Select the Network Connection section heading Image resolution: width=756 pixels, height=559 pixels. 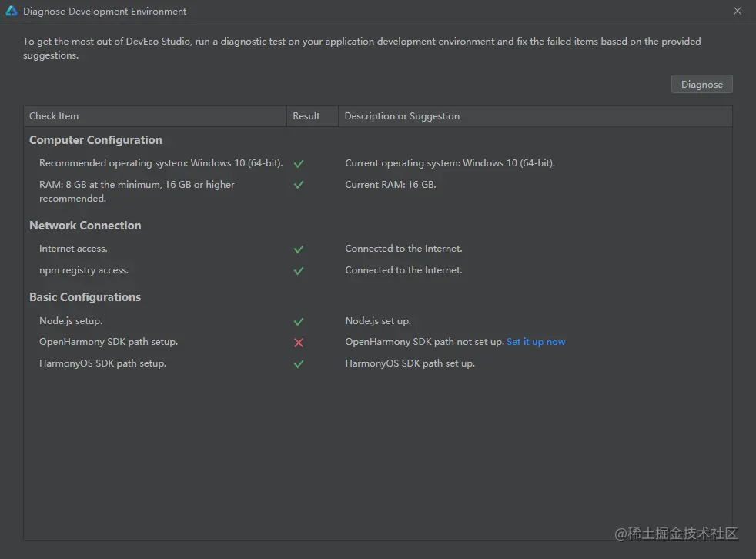[x=85, y=226]
